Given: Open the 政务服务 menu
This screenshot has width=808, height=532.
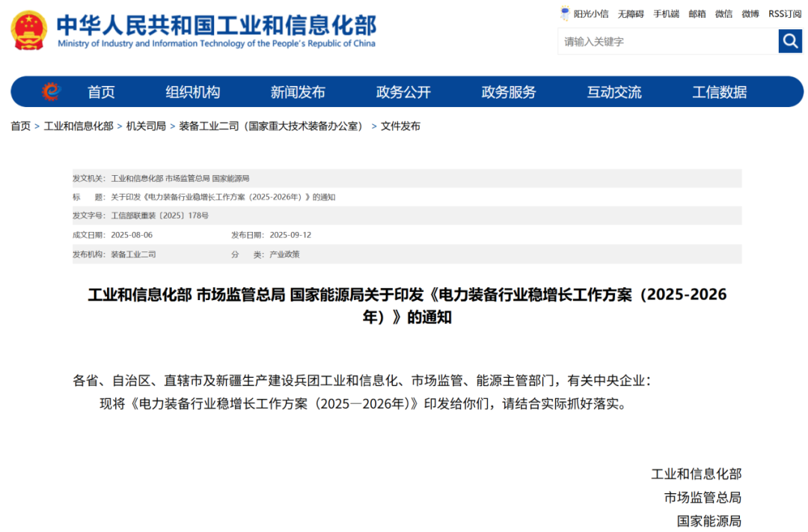Looking at the screenshot, I should point(509,92).
